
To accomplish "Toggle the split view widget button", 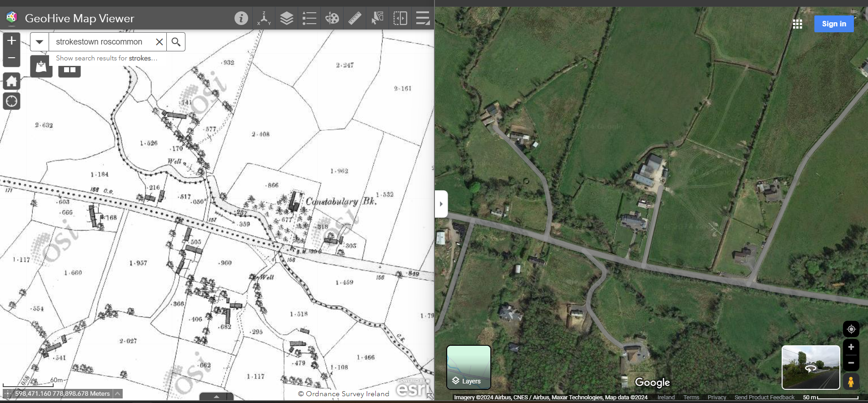I will tap(70, 70).
